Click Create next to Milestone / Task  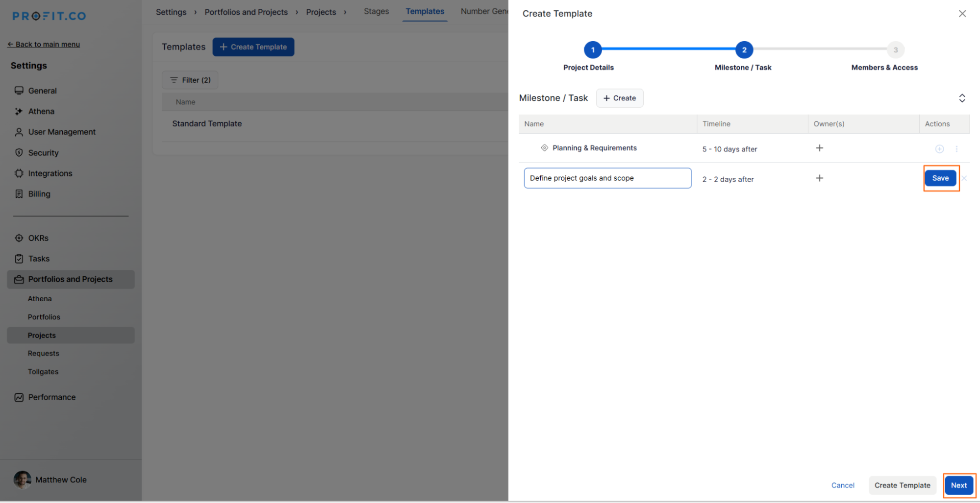click(619, 98)
